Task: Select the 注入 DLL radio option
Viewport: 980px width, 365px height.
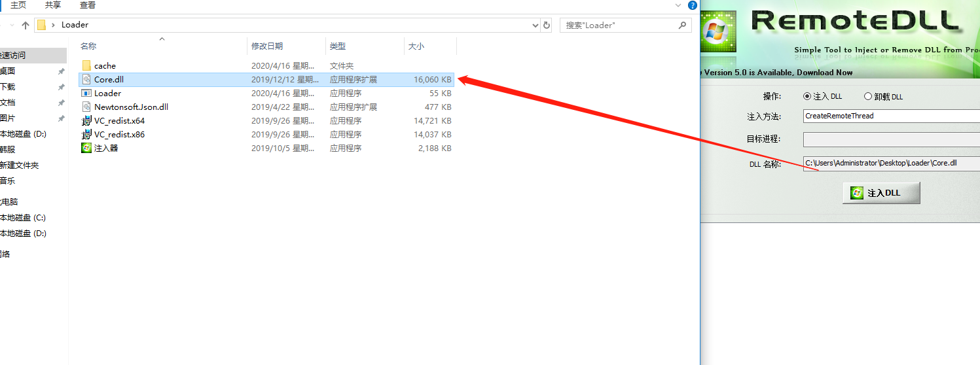Action: coord(807,96)
